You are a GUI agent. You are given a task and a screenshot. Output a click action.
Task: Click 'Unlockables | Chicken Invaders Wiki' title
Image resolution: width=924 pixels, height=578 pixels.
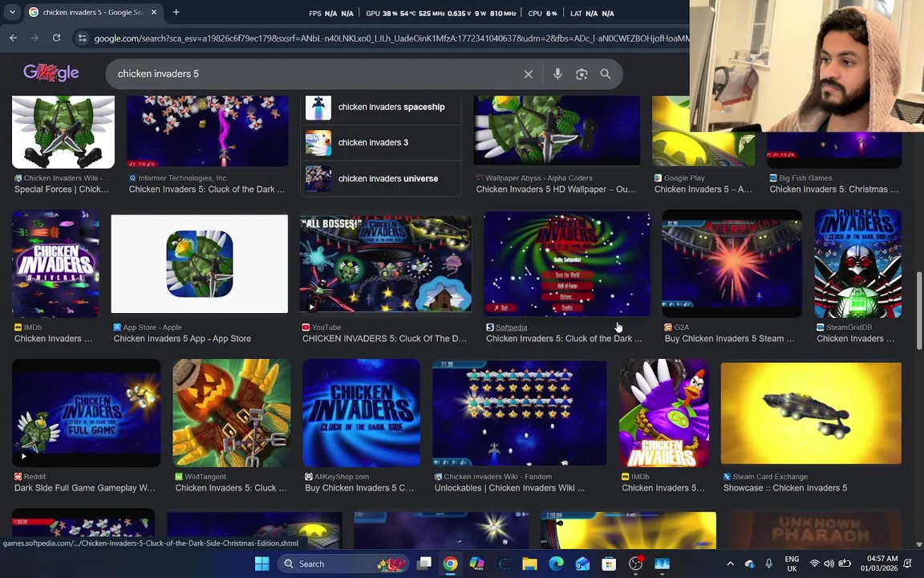[x=509, y=488]
